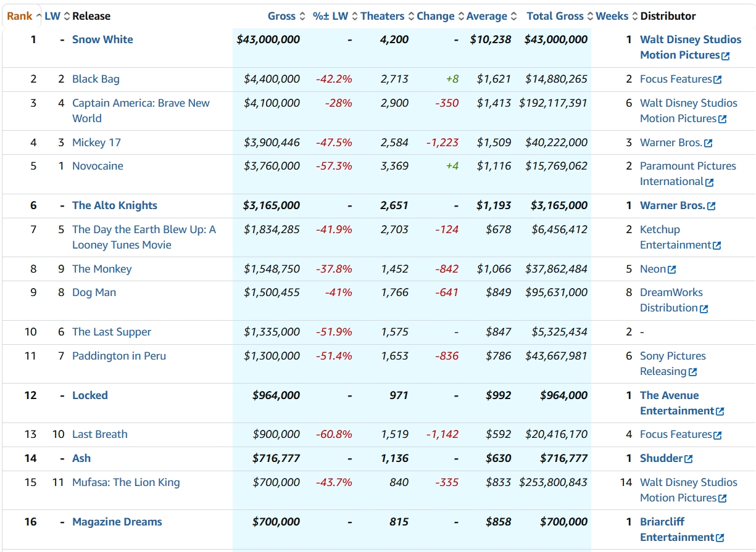Open external link icon in Captain America row

tap(722, 119)
